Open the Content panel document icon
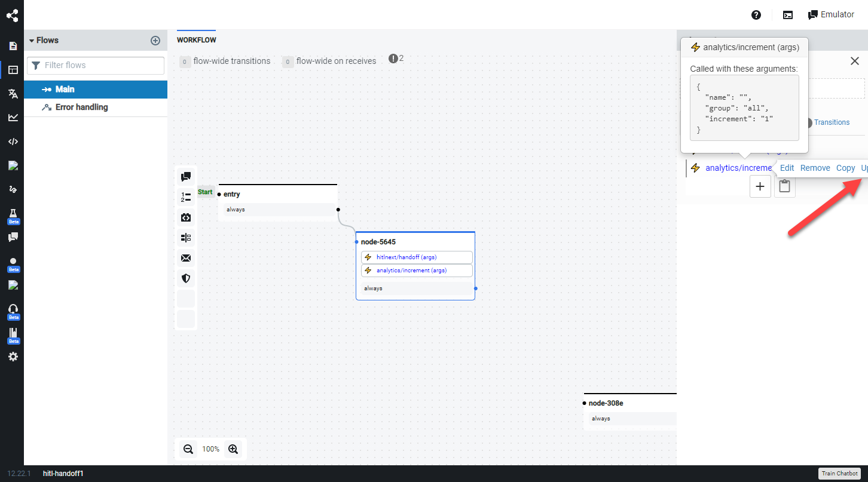 pos(13,45)
